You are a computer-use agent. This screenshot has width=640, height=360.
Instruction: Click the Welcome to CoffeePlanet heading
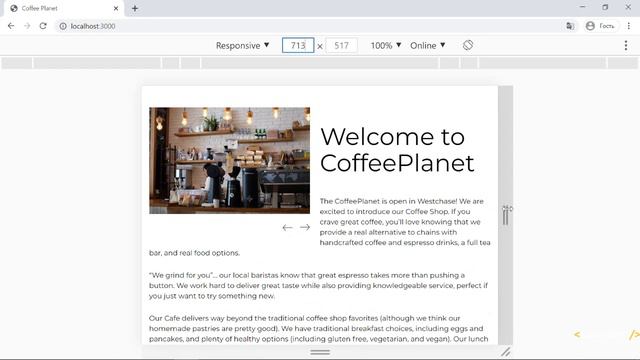(397, 150)
